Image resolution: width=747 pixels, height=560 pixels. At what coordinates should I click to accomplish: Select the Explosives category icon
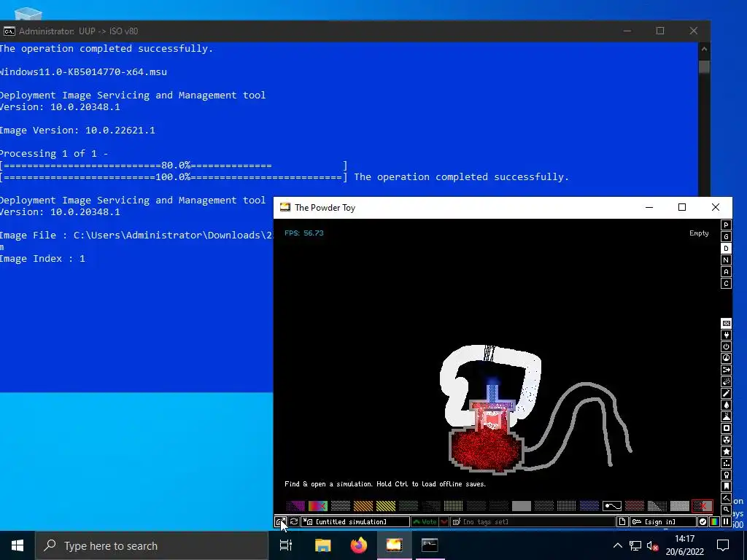click(726, 381)
